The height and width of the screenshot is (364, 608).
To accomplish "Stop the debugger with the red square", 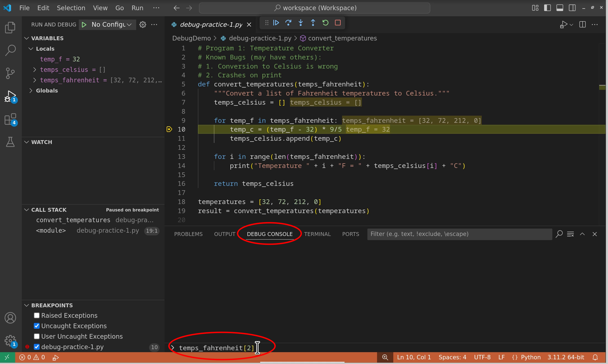I will click(338, 23).
